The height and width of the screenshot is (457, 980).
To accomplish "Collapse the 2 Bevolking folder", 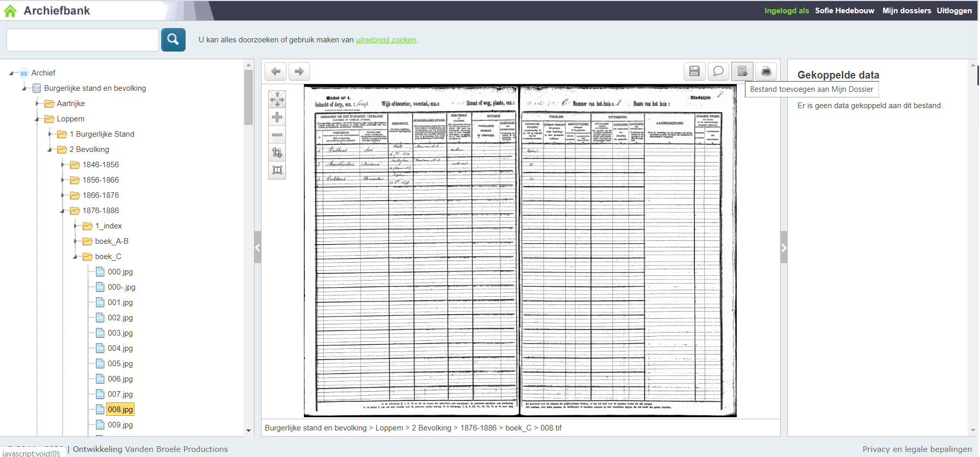I will click(x=49, y=150).
